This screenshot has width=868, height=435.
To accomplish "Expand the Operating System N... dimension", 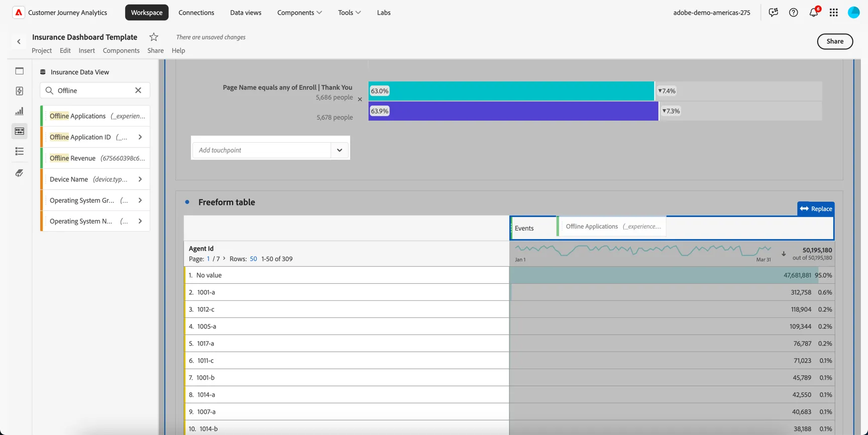I will point(140,221).
